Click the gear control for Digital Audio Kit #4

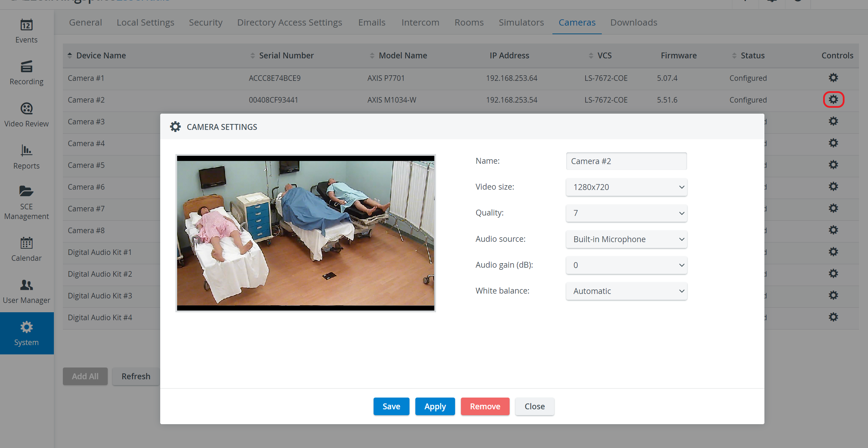pos(833,317)
